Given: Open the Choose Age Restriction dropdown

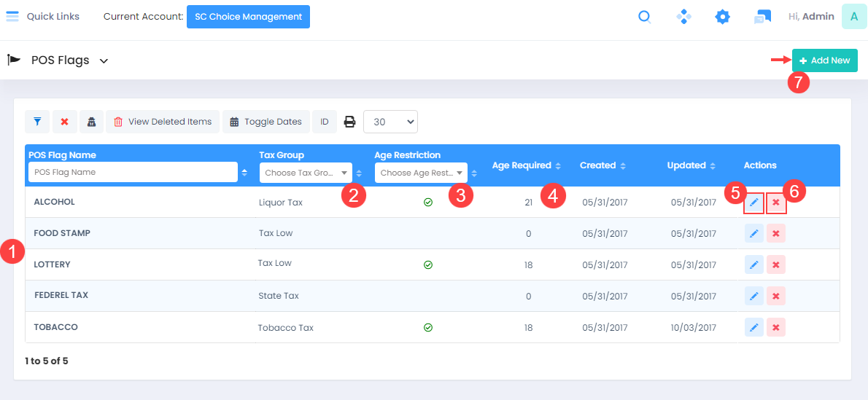Looking at the screenshot, I should click(421, 173).
